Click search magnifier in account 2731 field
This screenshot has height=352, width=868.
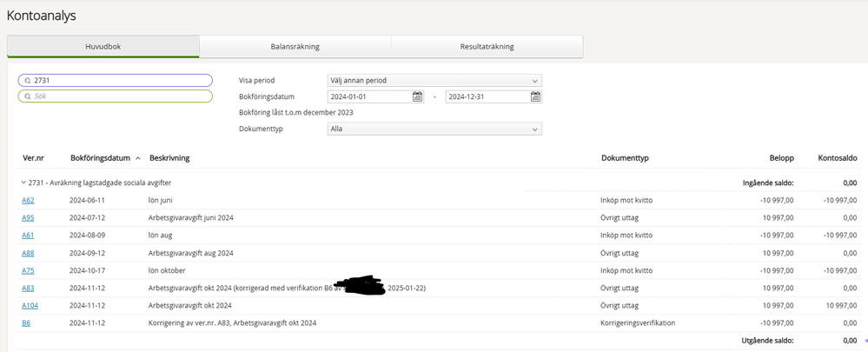pyautogui.click(x=28, y=80)
